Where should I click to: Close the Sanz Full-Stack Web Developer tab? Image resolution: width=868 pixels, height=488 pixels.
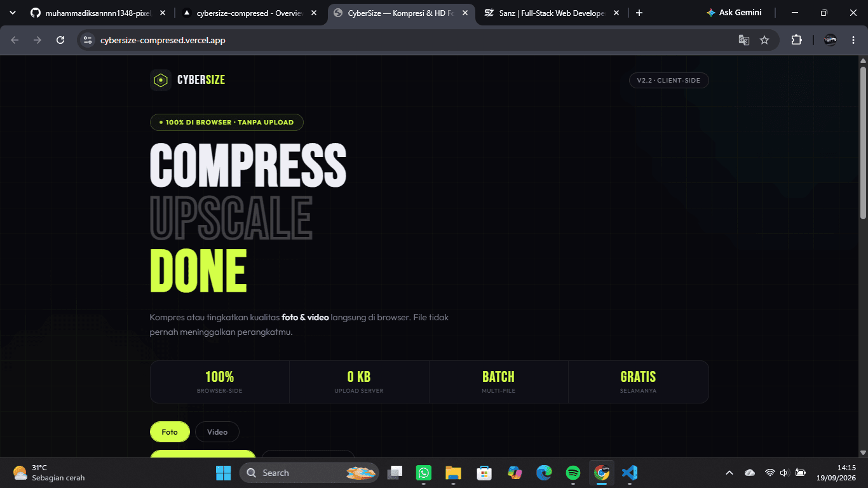616,13
